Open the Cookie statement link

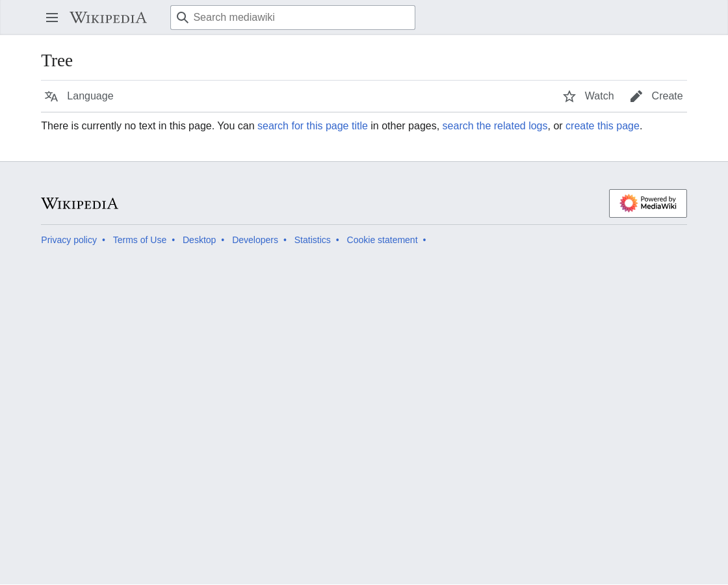382,240
